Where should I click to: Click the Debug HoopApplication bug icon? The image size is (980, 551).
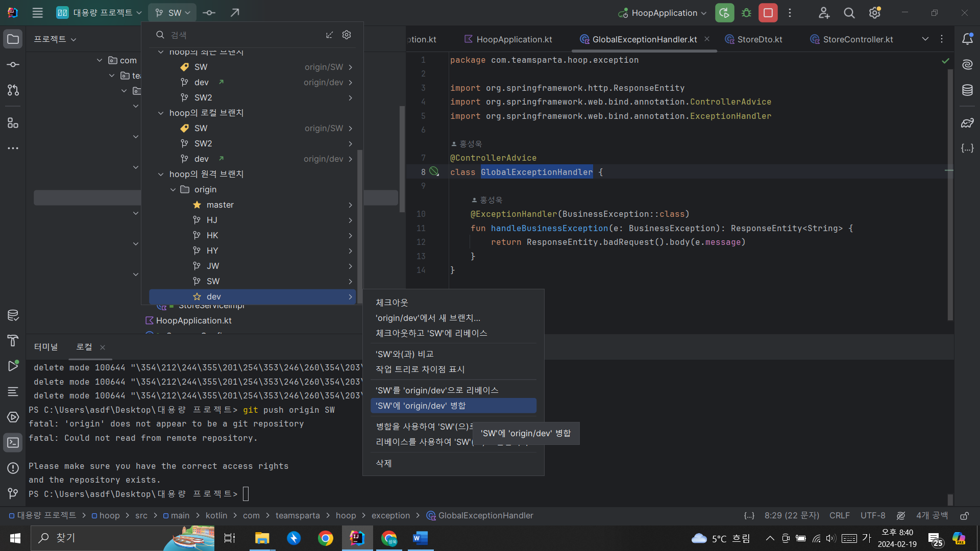(x=746, y=13)
